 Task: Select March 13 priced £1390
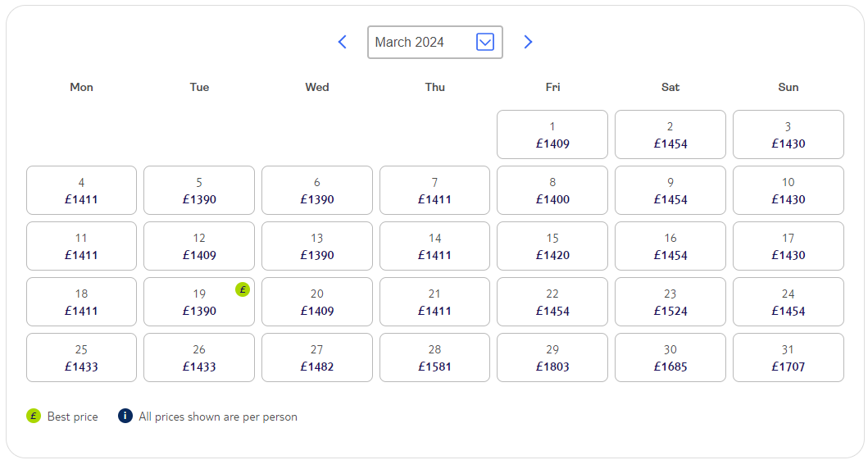pos(317,246)
